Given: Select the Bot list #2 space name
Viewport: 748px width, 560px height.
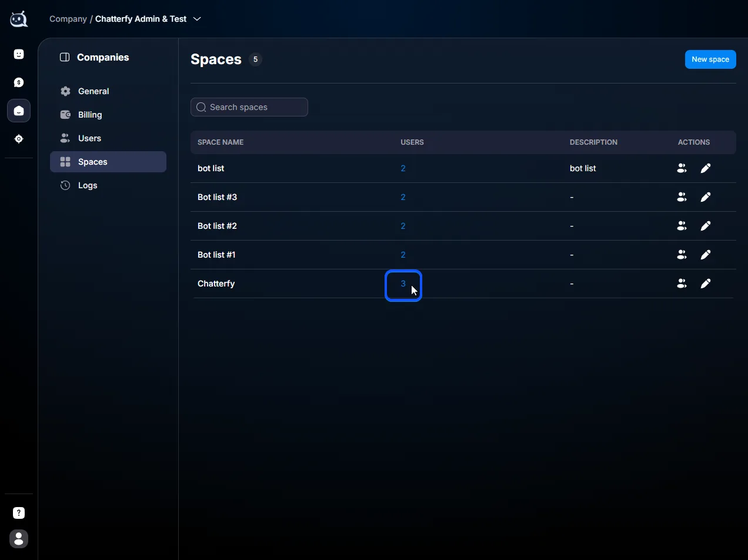Looking at the screenshot, I should tap(217, 226).
